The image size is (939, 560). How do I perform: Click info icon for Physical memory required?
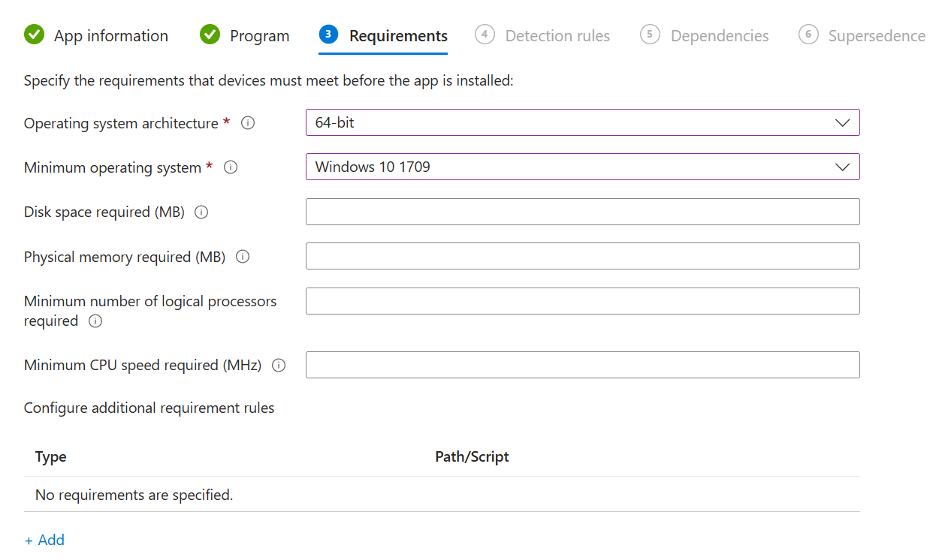242,257
